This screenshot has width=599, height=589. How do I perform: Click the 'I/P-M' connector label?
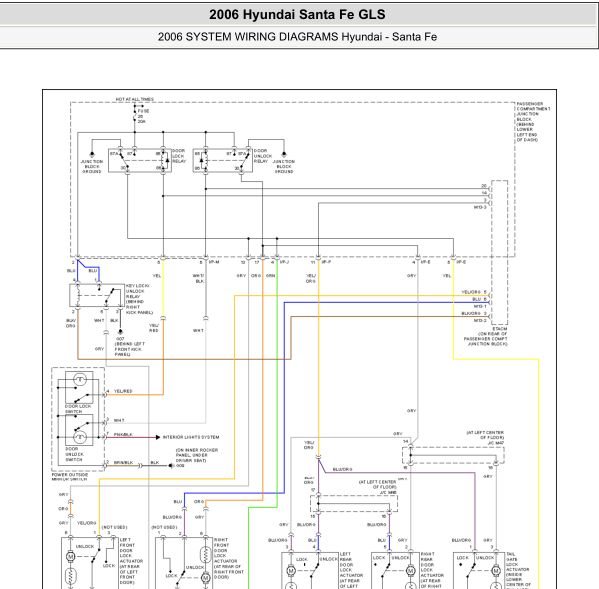(x=214, y=262)
